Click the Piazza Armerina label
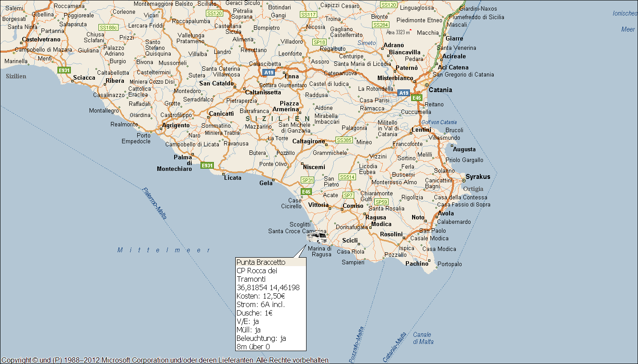This screenshot has width=638, height=364. pyautogui.click(x=286, y=106)
